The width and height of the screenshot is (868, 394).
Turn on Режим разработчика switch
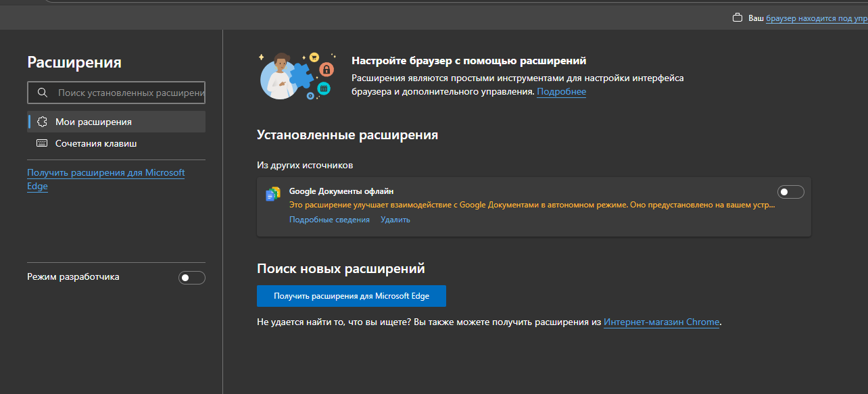pyautogui.click(x=192, y=278)
